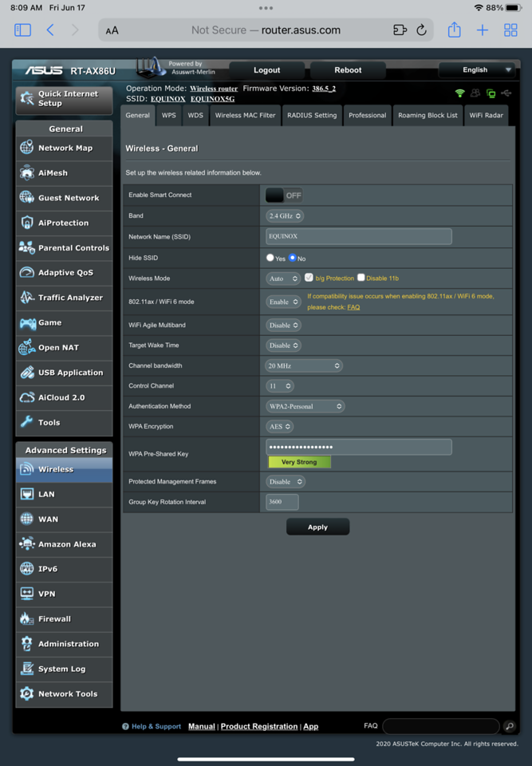
Task: Toggle Enable Smart Connect switch
Action: (284, 195)
